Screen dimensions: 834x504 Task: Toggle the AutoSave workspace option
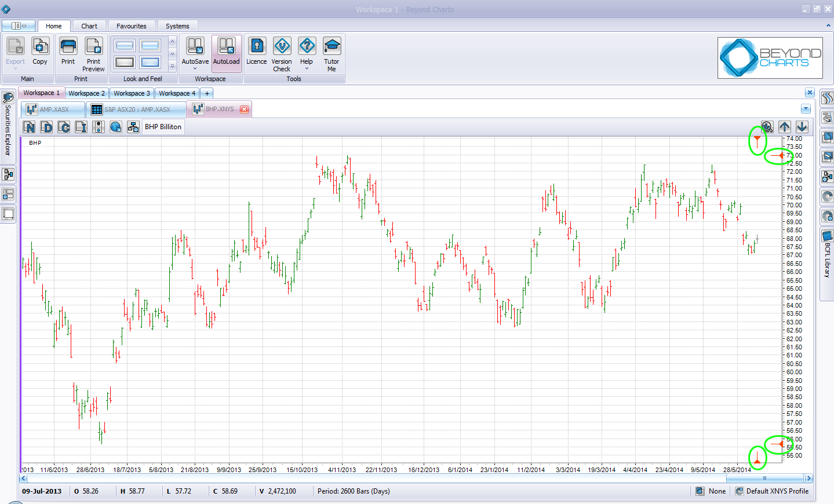click(195, 53)
